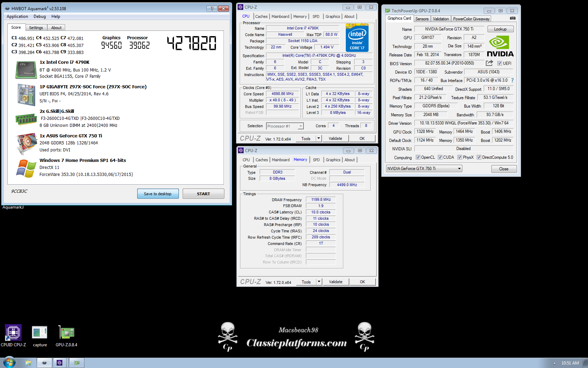Click the Close button in GPU-Z

[504, 169]
